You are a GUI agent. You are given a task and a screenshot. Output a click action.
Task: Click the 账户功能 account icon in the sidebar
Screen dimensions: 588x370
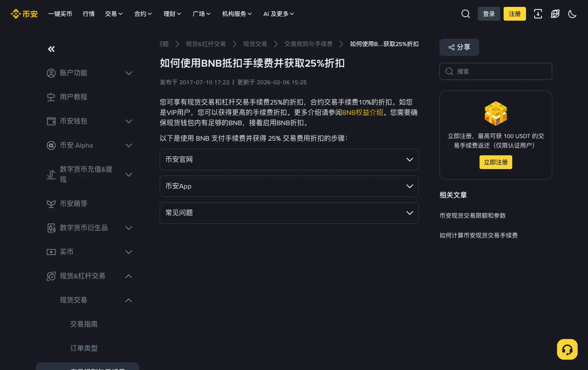[x=51, y=73]
